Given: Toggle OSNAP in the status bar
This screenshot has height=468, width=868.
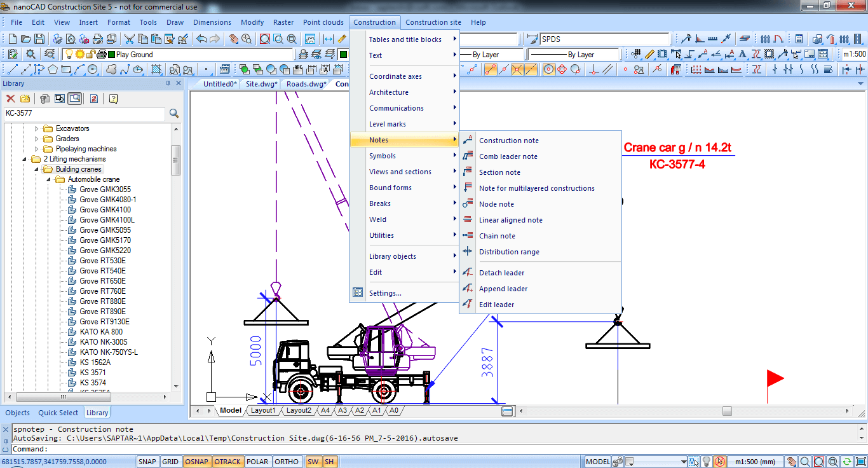Looking at the screenshot, I should tap(196, 462).
